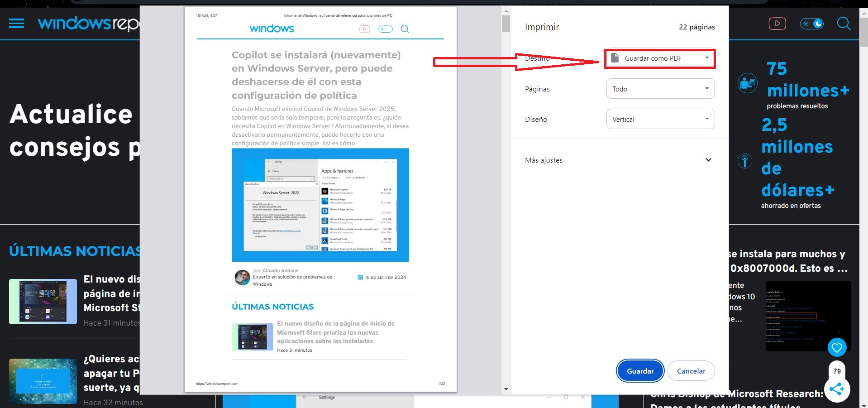Viewport: 868px width, 408px height.
Task: Toggle dark mode switch in site header
Action: click(811, 24)
